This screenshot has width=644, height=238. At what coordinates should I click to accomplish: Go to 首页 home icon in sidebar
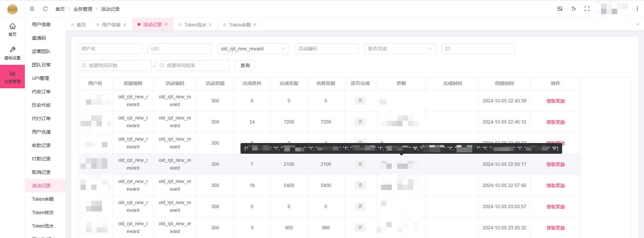[x=12, y=29]
